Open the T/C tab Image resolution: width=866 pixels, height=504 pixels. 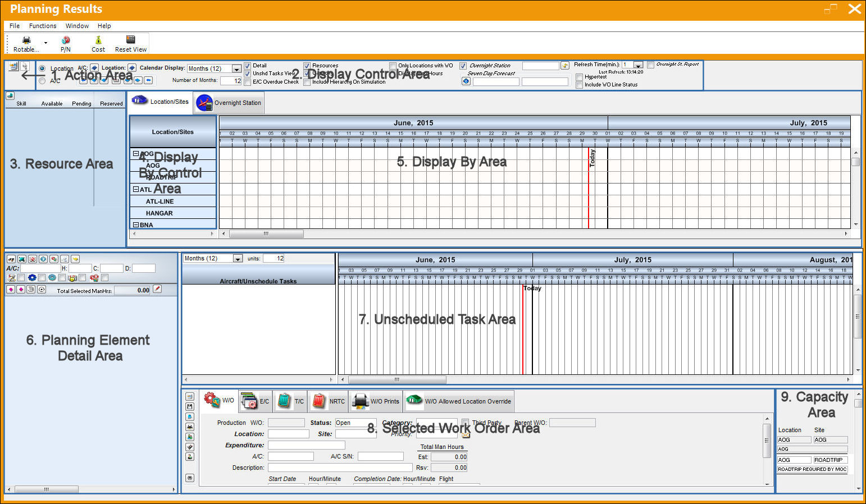pos(290,401)
